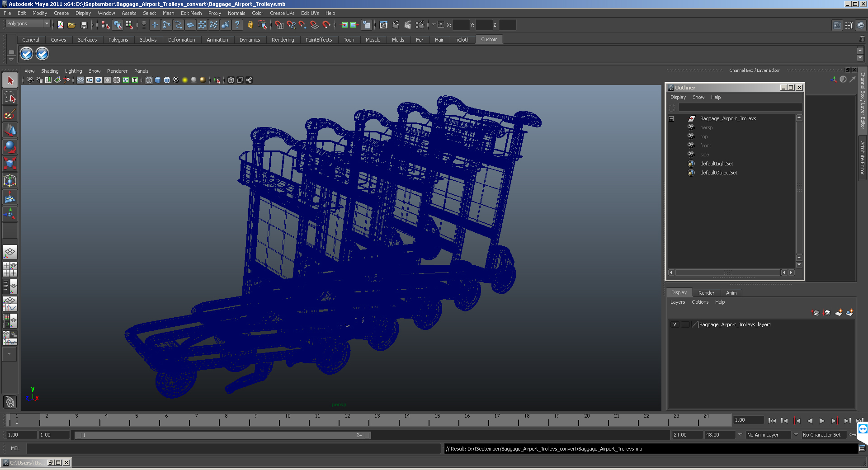Viewport: 868px width, 470px height.
Task: Click the first checkmark shelf button
Action: point(27,54)
